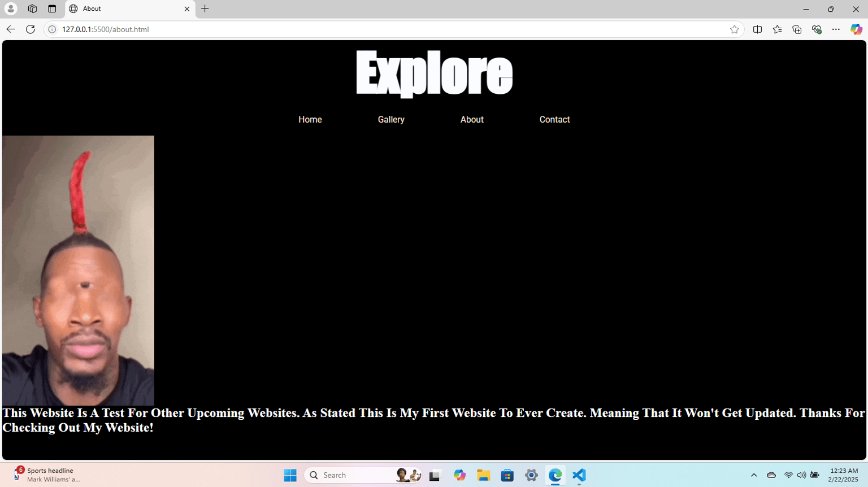Minimize the browser window
Screen dimensions: 868x487
pos(806,9)
